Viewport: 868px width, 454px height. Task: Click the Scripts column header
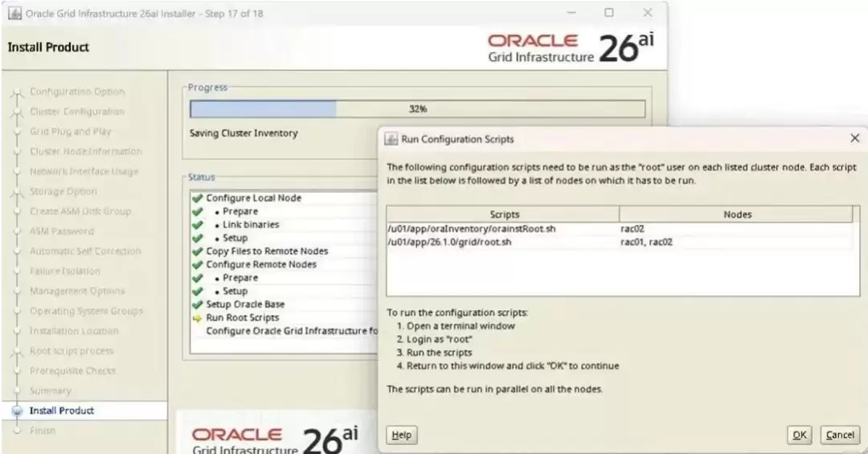pyautogui.click(x=503, y=215)
